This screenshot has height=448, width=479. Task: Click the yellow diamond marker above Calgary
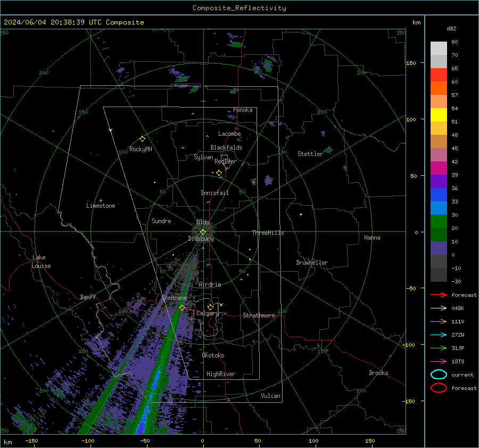pos(210,307)
